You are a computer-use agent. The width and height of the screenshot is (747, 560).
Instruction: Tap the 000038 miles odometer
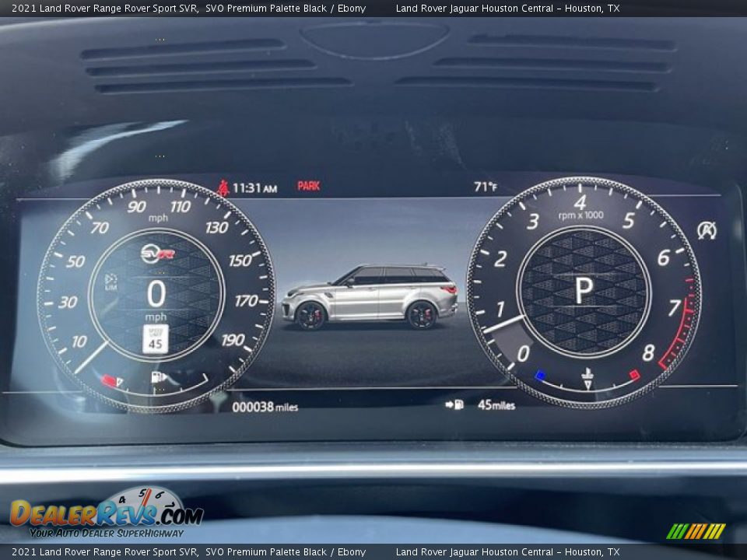[265, 407]
